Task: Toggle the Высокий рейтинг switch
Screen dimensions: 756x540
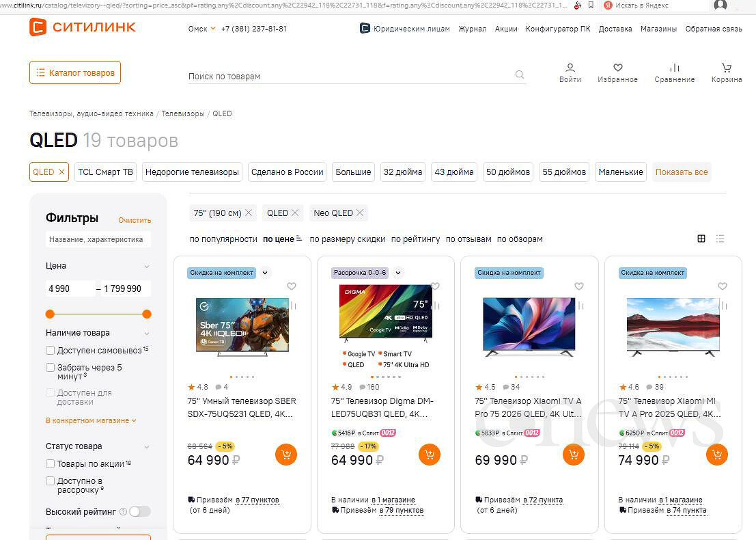Action: [140, 511]
